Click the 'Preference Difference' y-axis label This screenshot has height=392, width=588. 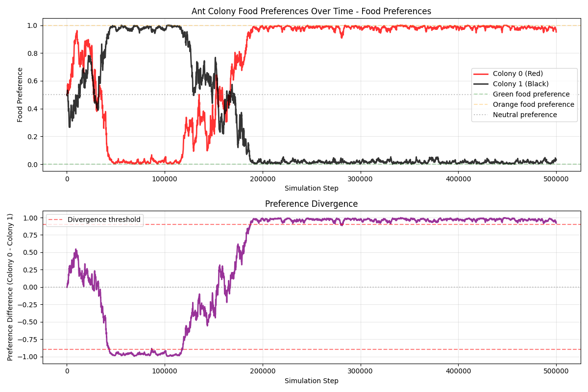pos(10,287)
